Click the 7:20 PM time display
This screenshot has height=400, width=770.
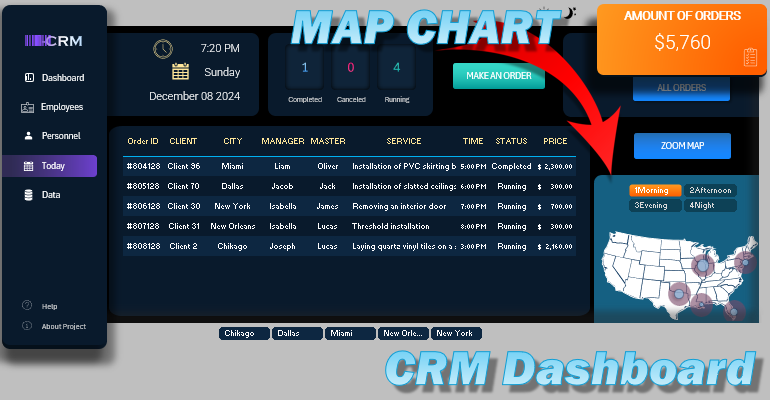pos(220,49)
